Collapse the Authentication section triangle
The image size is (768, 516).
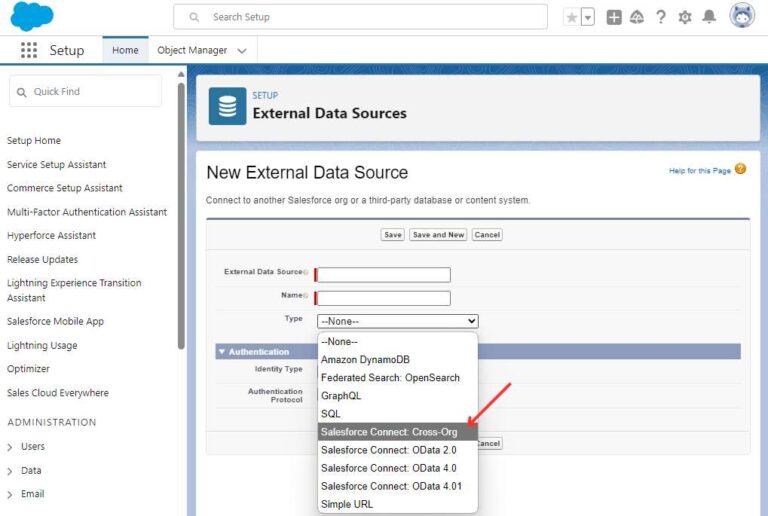pos(222,352)
